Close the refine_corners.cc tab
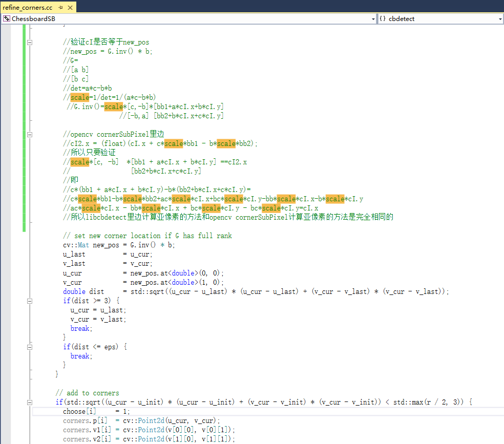 [x=70, y=7]
